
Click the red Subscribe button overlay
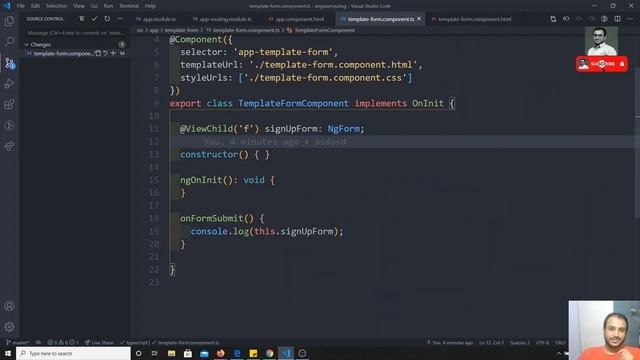tap(602, 64)
